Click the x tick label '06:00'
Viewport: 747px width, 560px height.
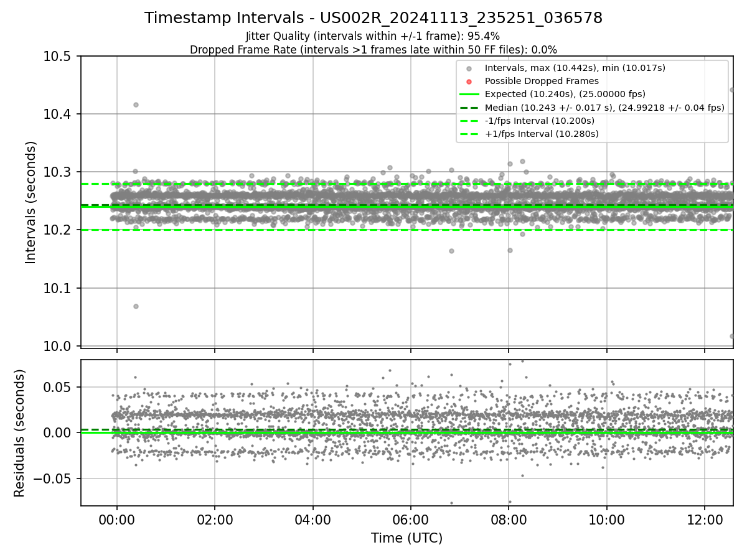click(411, 519)
